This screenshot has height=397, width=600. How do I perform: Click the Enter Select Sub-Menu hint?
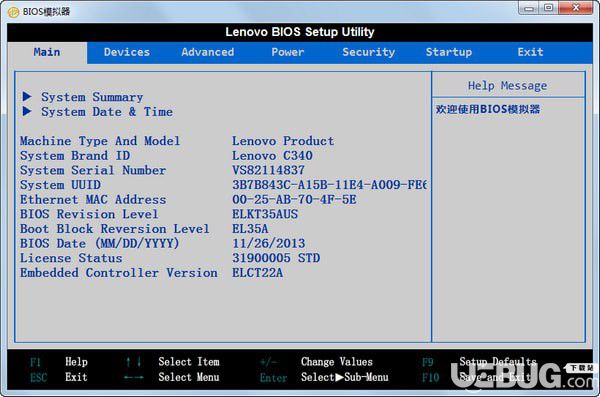click(324, 377)
